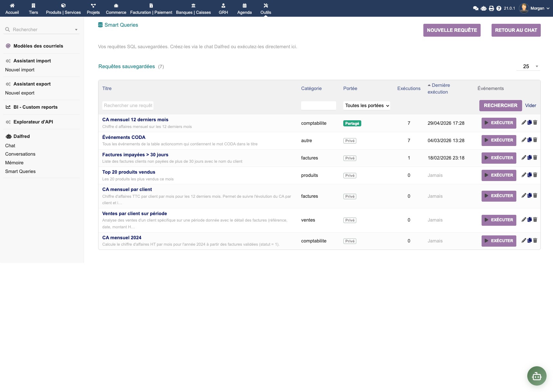Viewport: 553px width, 392px height.
Task: Open the floating Dalfred robot chat icon
Action: 537,376
